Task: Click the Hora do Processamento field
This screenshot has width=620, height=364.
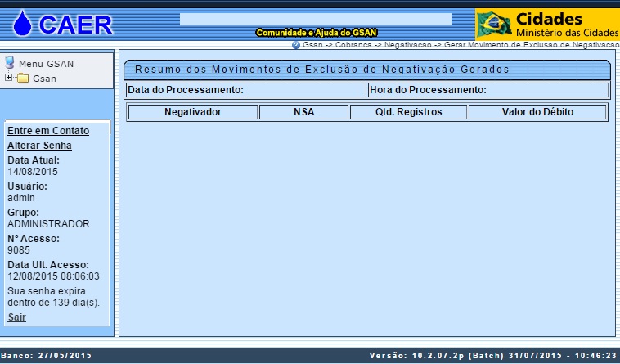Action: click(487, 90)
